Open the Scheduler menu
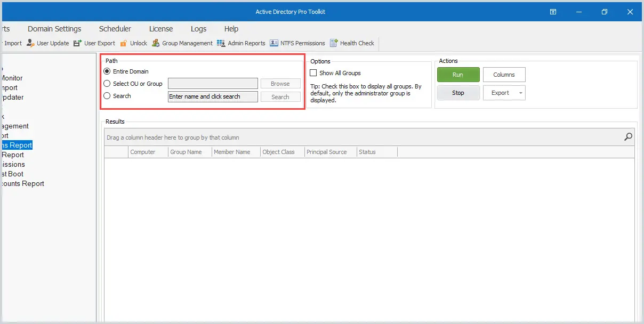 pos(115,29)
